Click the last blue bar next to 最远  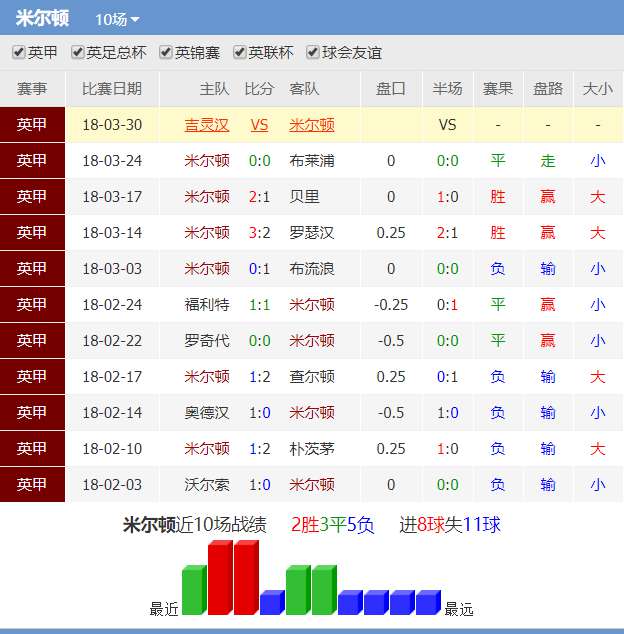point(427,602)
